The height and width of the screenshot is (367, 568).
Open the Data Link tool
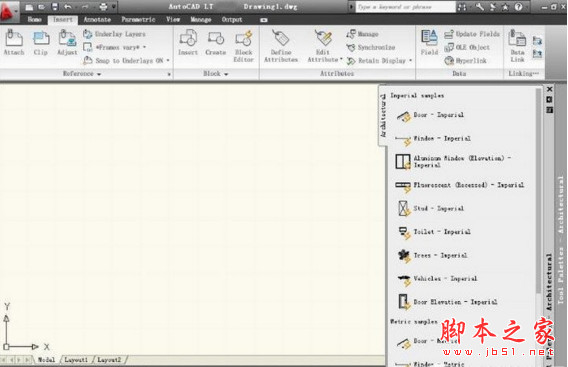tap(517, 46)
